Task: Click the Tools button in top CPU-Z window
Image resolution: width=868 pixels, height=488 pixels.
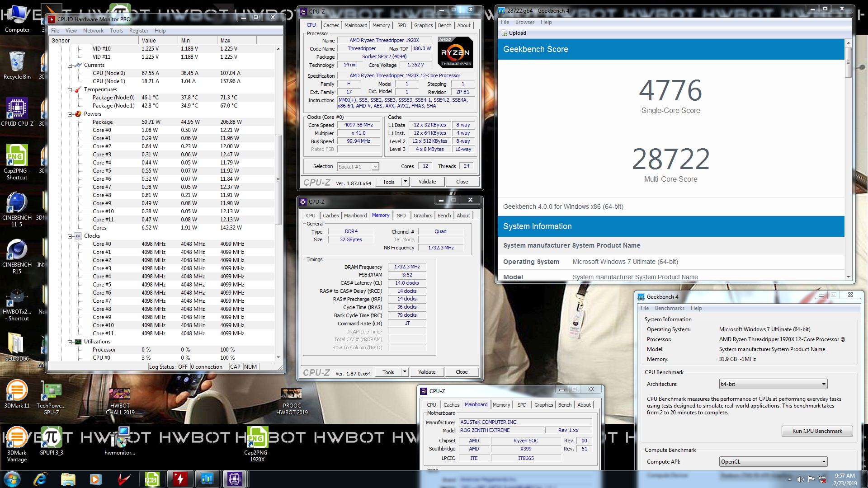Action: 389,182
